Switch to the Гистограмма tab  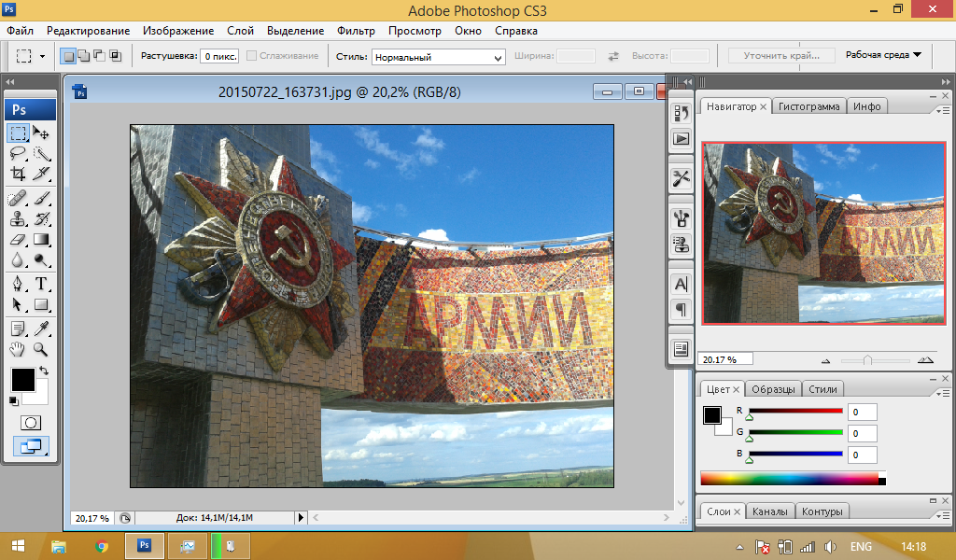point(809,106)
